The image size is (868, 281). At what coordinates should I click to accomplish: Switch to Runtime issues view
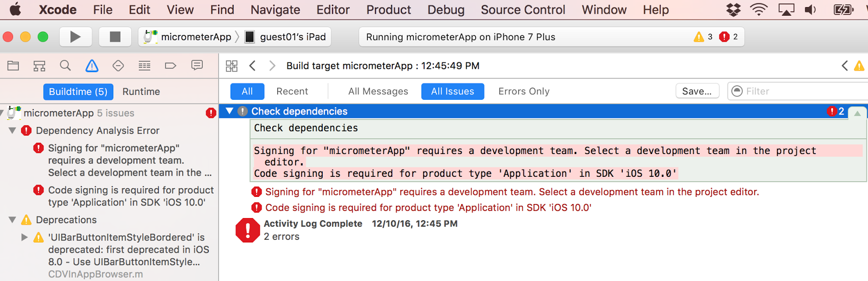pyautogui.click(x=141, y=92)
